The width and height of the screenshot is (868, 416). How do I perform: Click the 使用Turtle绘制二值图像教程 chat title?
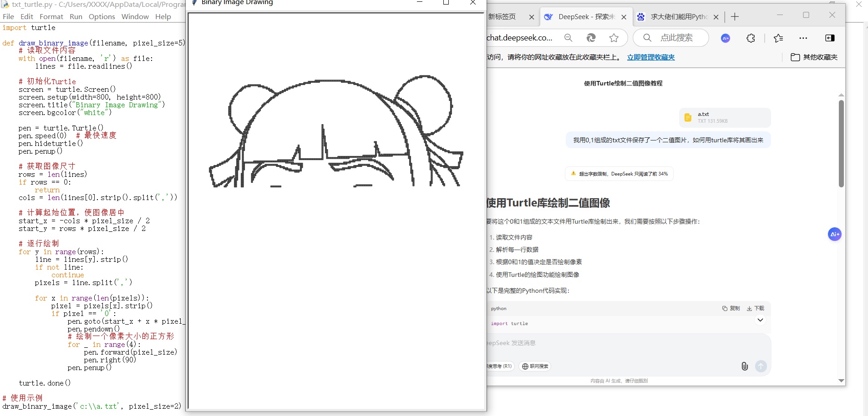[x=623, y=83]
